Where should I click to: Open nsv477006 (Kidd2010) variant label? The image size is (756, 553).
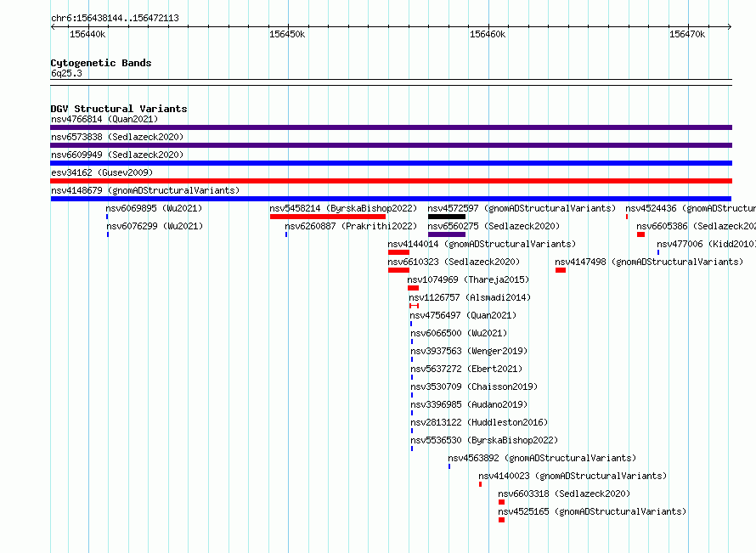pos(706,244)
